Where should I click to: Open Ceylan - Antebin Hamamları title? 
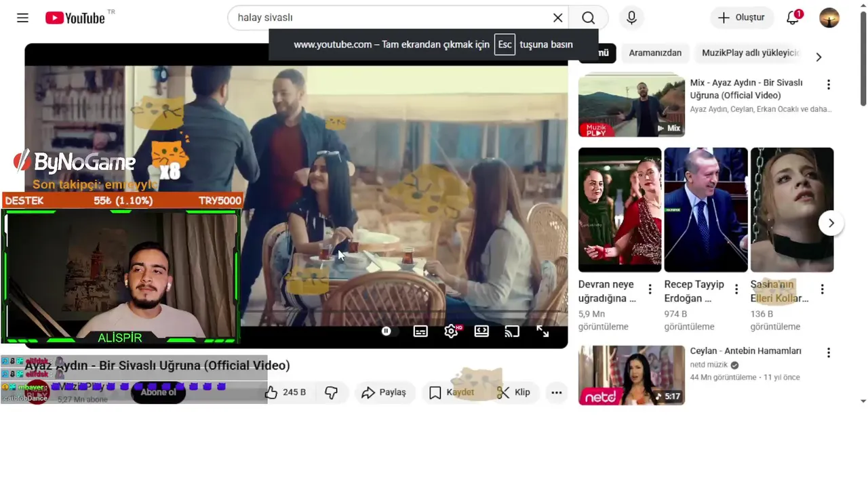[x=745, y=351]
